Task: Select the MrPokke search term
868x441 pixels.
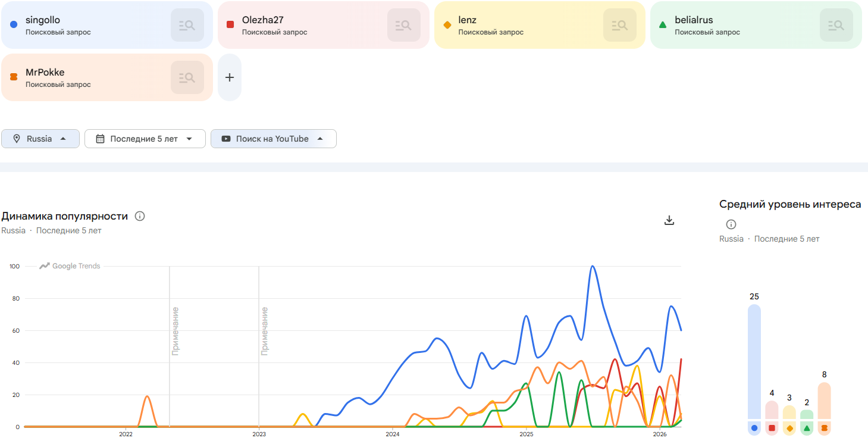Action: point(45,73)
